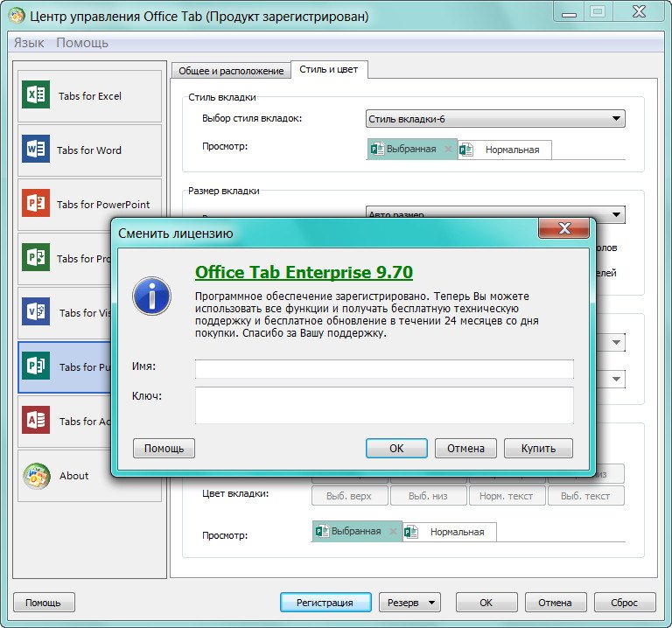This screenshot has height=628, width=672.
Task: Switch to Общее и расположение tab
Action: [x=231, y=71]
